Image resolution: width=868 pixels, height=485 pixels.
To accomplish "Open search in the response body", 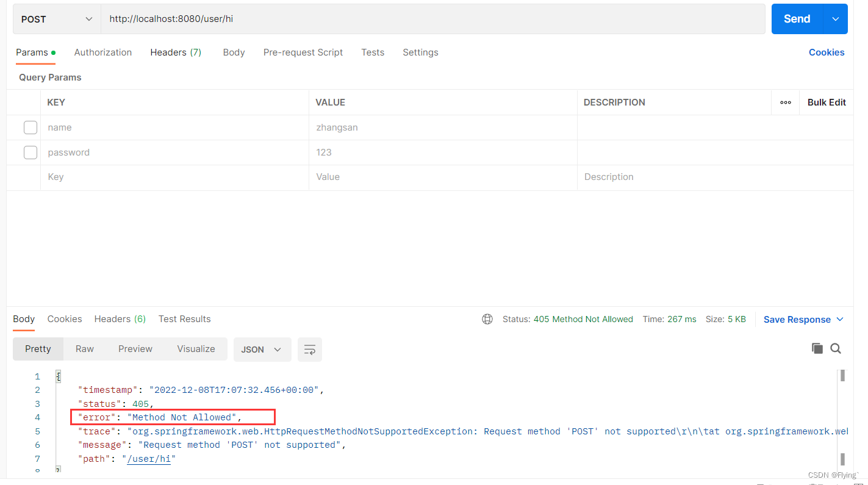I will click(836, 348).
